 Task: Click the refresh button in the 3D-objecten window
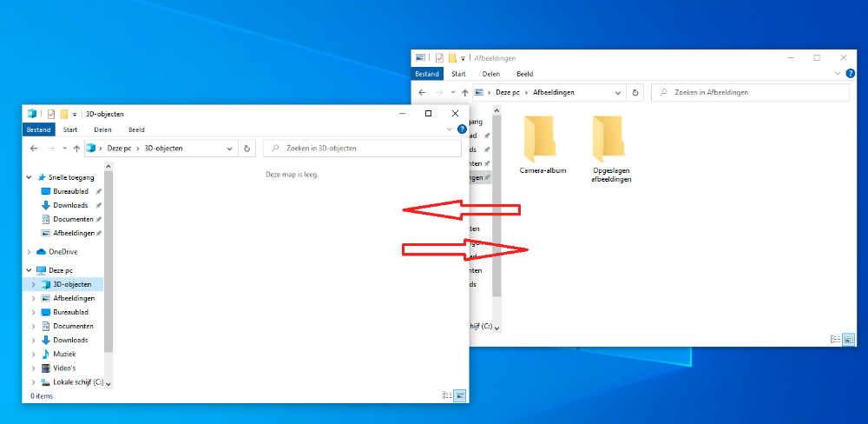247,149
